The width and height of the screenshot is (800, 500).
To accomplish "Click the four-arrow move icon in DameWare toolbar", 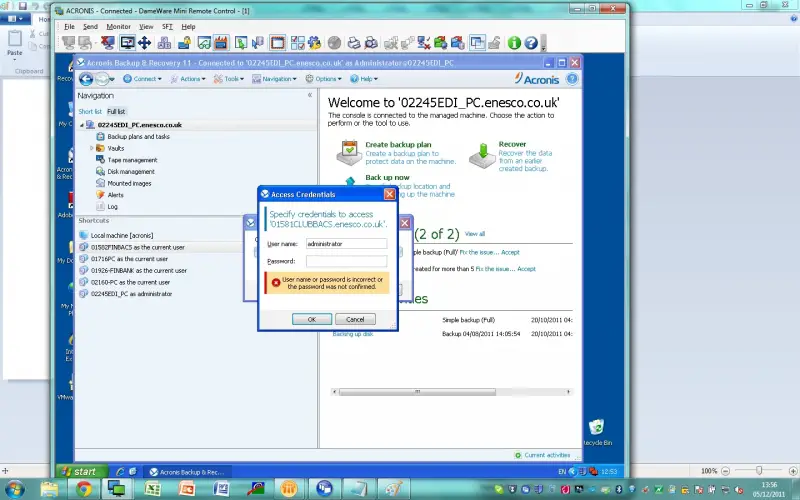I will [x=144, y=43].
